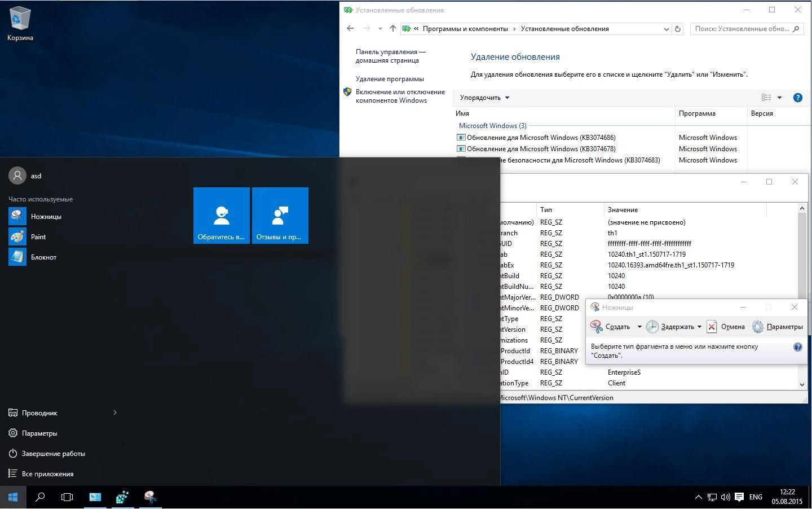Screen dimensions: 812x509
Task: Open Проводник in Start menu
Action: click(x=39, y=413)
